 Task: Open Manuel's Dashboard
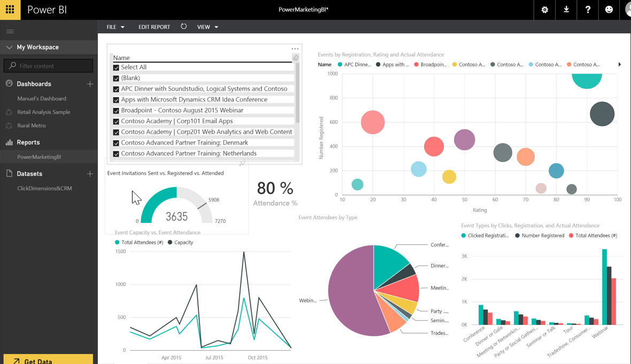click(42, 98)
